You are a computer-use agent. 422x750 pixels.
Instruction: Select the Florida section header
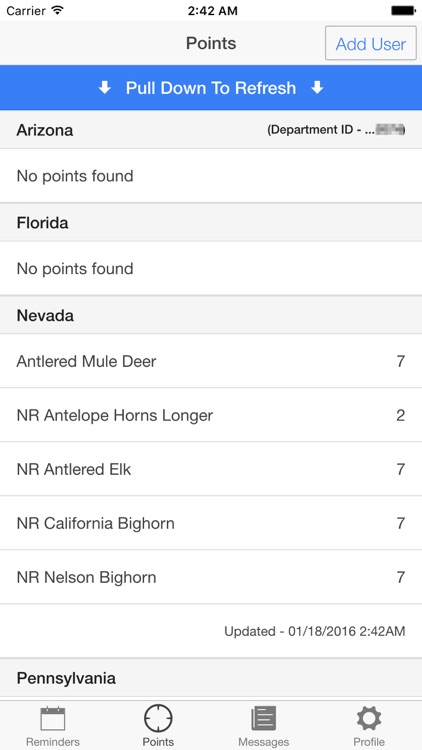coord(211,222)
